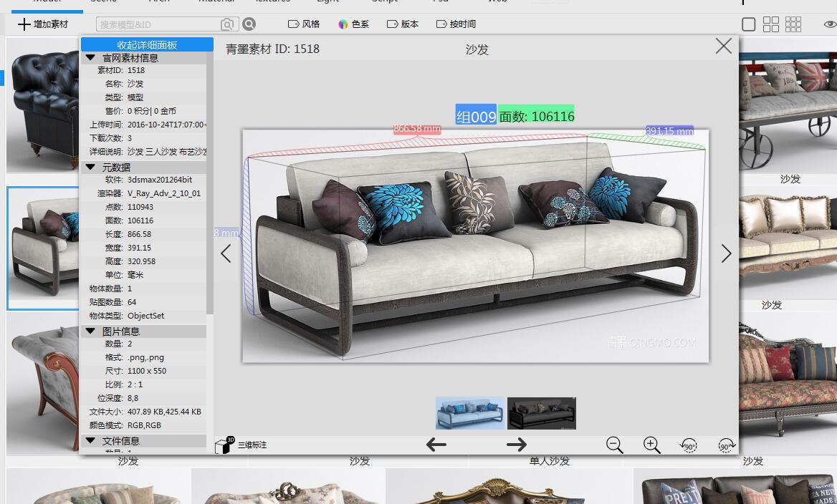Screen dimensions: 837x504
Task: Select the black leather armchair thumbnail
Action: coord(43,105)
